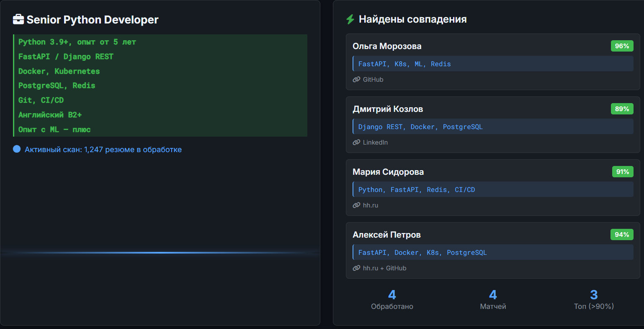Click the link icon beside hh.ru + GitHub

coord(356,268)
